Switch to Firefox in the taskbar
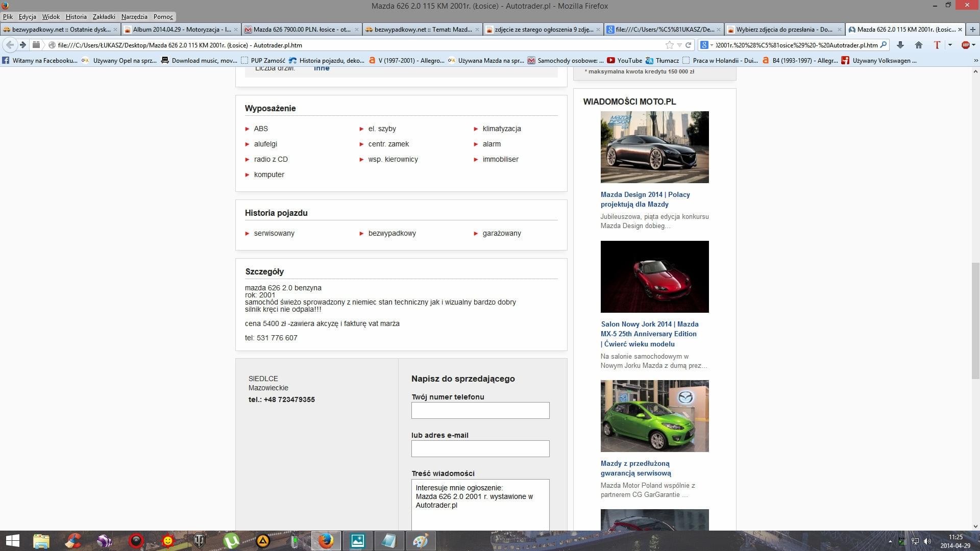 pyautogui.click(x=326, y=541)
